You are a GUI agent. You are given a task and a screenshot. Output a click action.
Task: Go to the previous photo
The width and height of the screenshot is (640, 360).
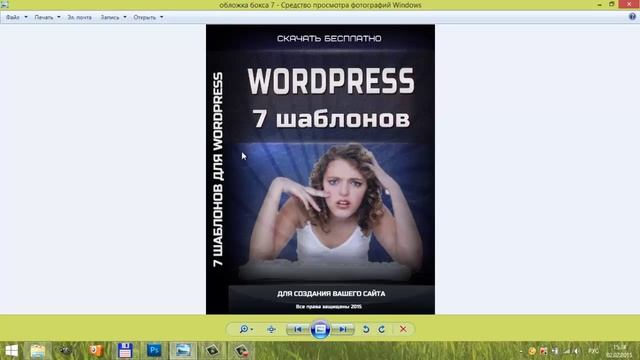click(298, 329)
